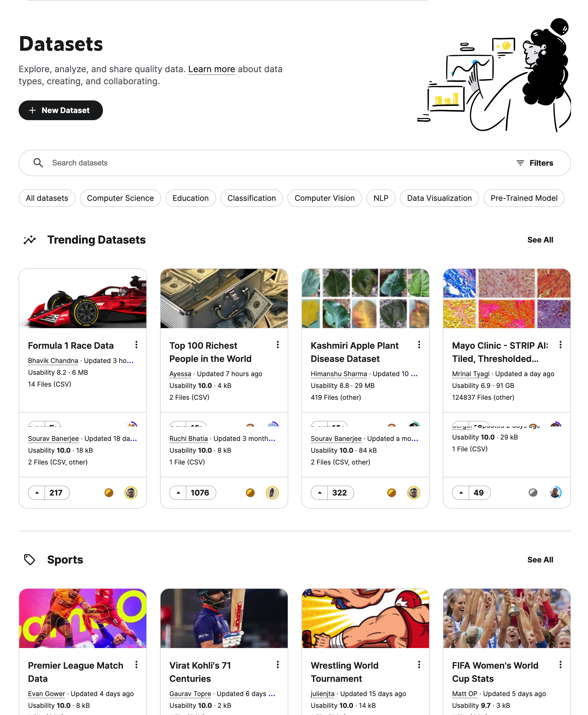Open three-dot menu on FIFA Women's World Cup Stats

pyautogui.click(x=561, y=665)
